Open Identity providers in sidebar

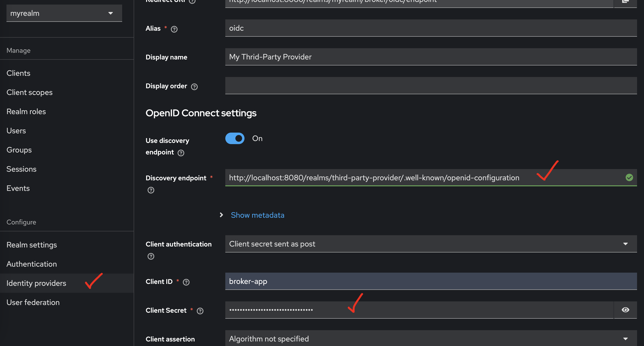[x=36, y=283]
